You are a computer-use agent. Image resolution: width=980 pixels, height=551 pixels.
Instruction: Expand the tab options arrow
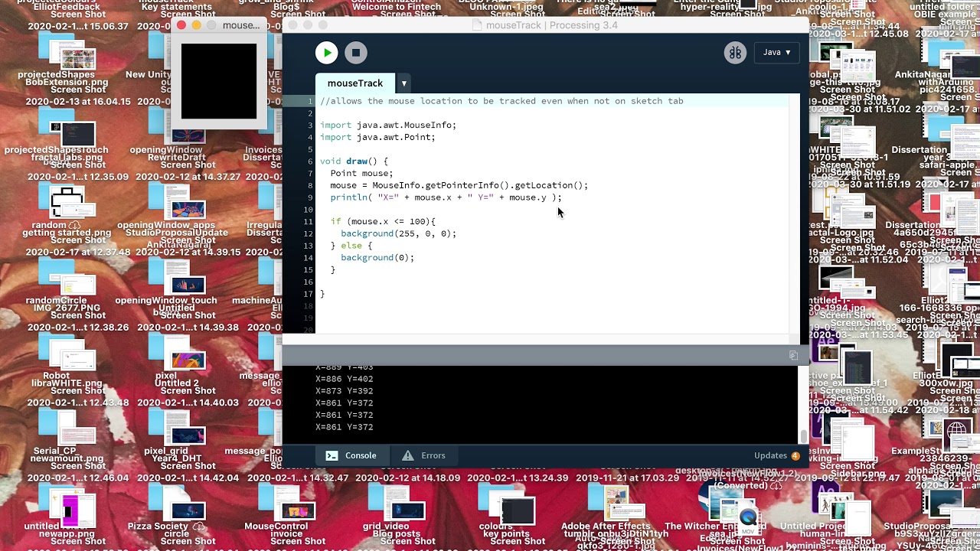403,83
